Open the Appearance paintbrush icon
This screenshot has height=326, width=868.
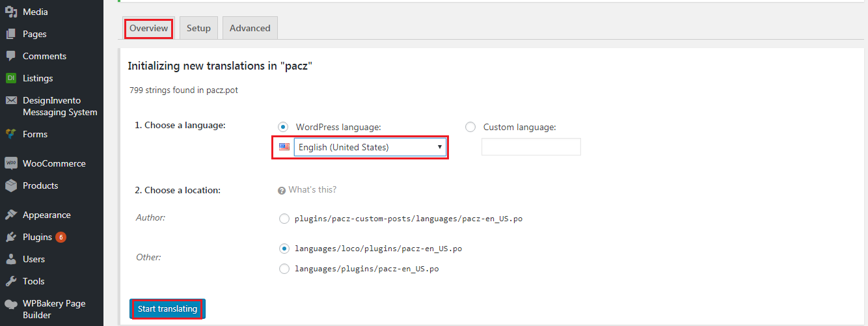(11, 215)
